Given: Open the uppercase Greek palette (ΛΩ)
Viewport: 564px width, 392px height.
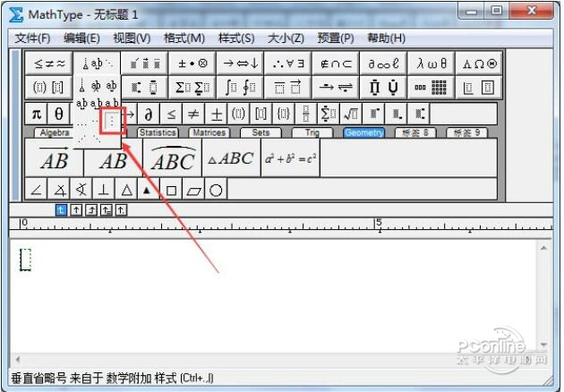Looking at the screenshot, I should [x=479, y=64].
